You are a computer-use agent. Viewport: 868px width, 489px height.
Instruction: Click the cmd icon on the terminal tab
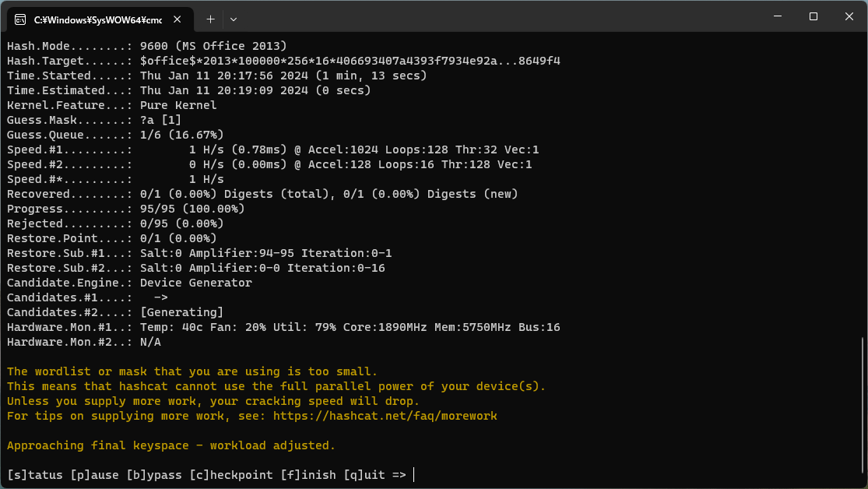click(21, 18)
